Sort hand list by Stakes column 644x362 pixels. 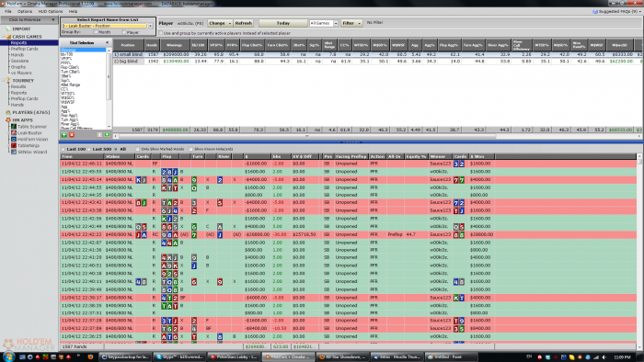pyautogui.click(x=120, y=156)
